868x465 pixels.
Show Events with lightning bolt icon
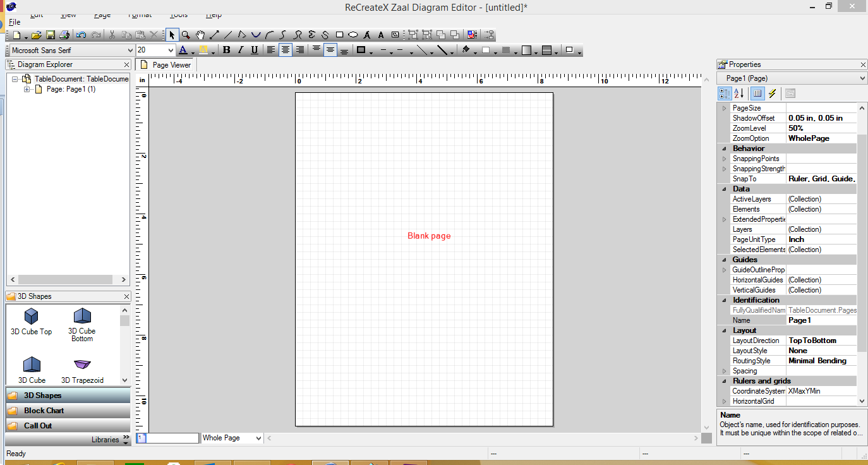[772, 94]
